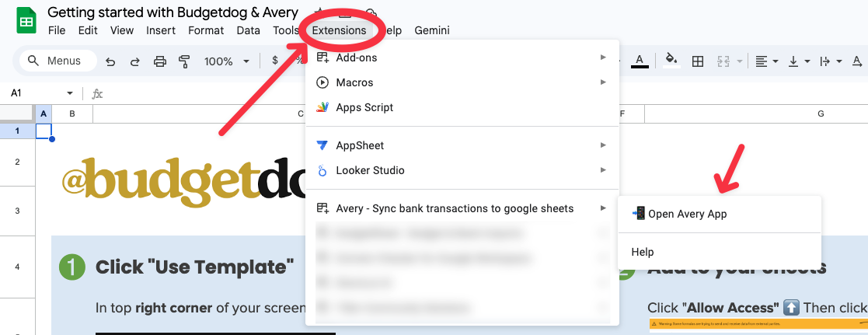
Task: Click the Menus search box
Action: 58,61
